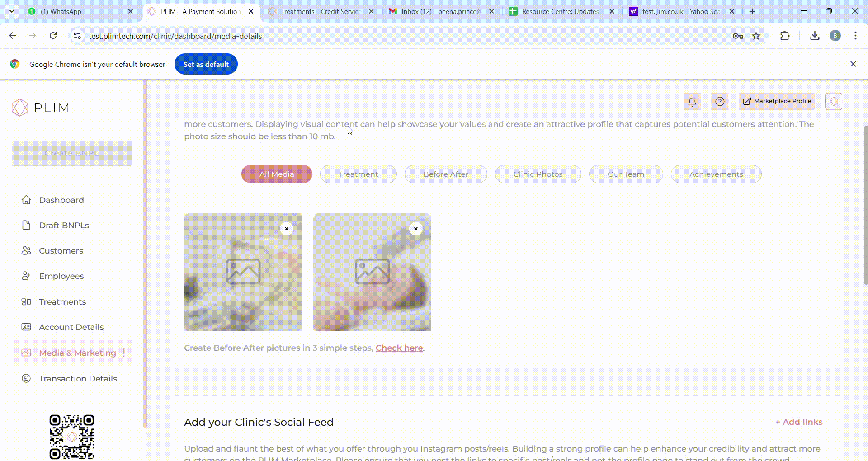Open the clinic profile logo icon
The image size is (868, 461).
pos(834,101)
